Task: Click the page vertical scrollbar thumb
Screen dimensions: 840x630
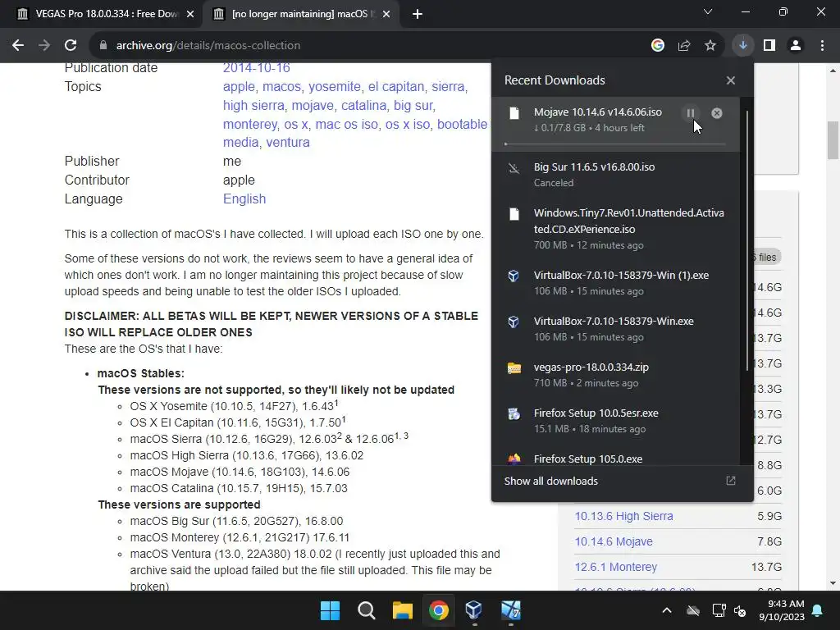Action: tap(833, 140)
